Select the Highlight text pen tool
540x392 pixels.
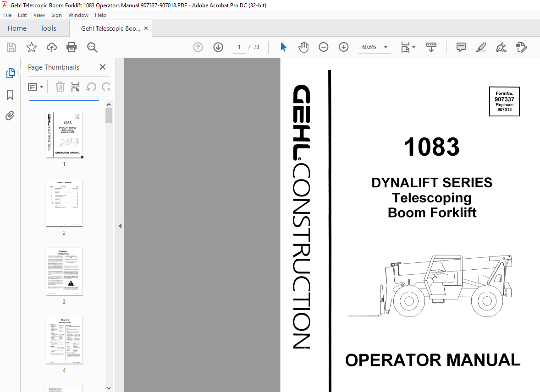(x=481, y=47)
